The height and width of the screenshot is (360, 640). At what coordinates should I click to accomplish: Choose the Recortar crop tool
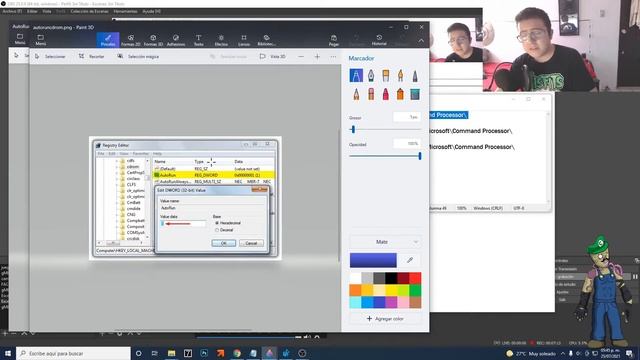tap(91, 56)
